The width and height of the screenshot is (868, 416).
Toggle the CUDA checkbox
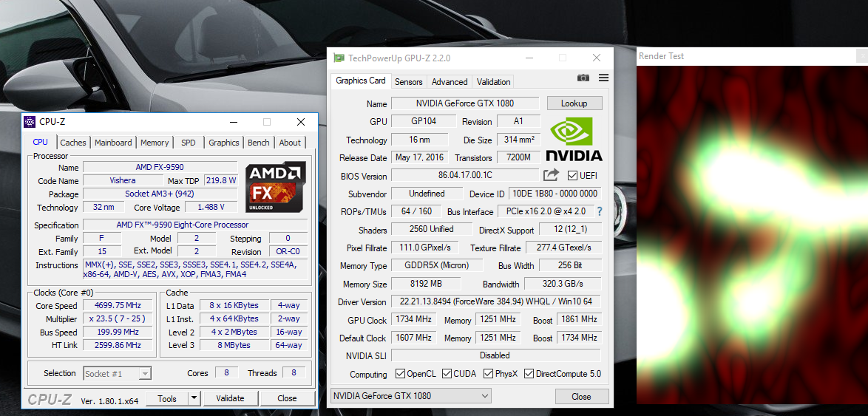coord(447,374)
